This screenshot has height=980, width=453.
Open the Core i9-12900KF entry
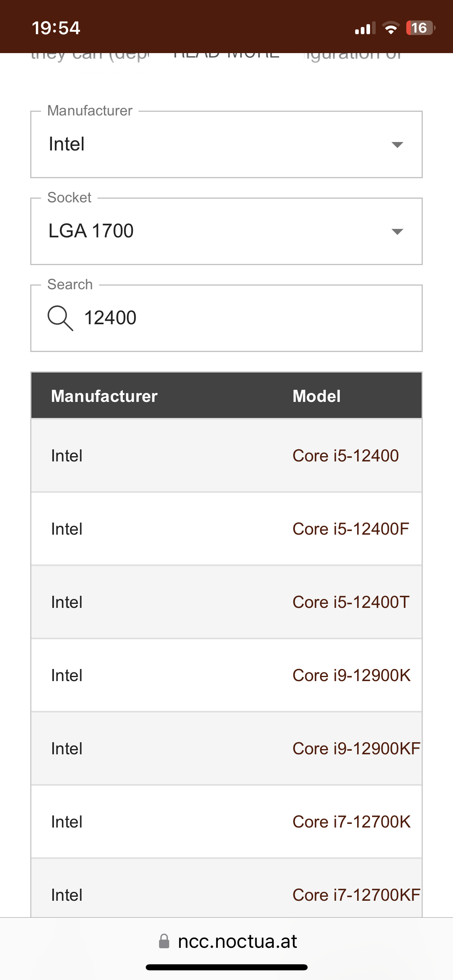pos(356,749)
